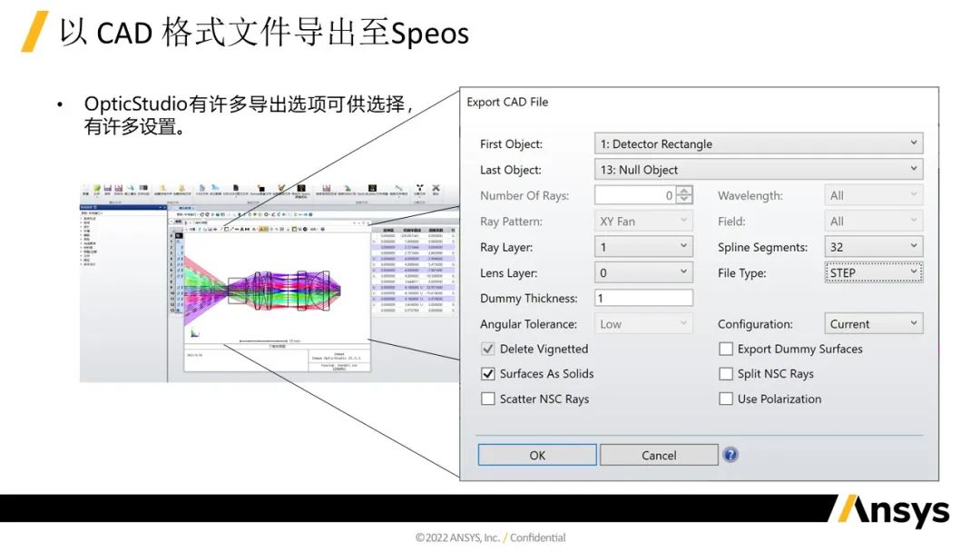The width and height of the screenshot is (980, 552).
Task: Uncheck the Surfaces As Solids option
Action: [x=487, y=373]
